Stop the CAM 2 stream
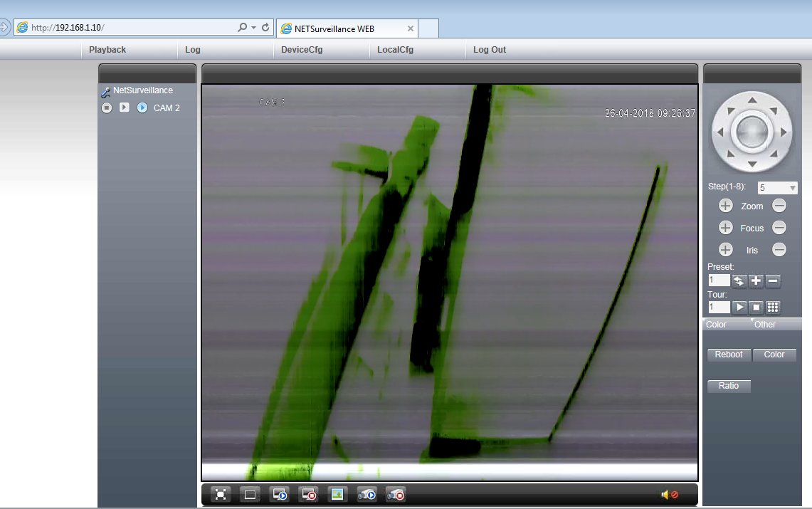The image size is (812, 509). pyautogui.click(x=107, y=107)
